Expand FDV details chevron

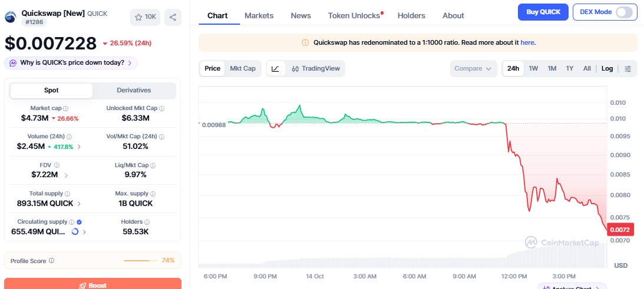[66, 175]
